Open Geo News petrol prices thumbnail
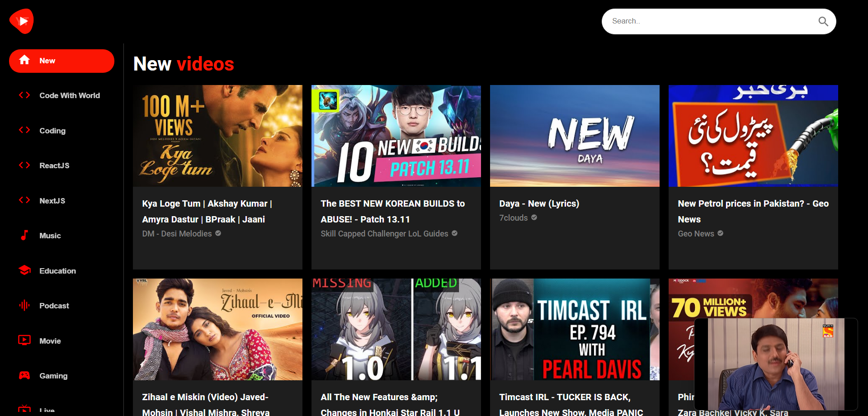 point(753,136)
